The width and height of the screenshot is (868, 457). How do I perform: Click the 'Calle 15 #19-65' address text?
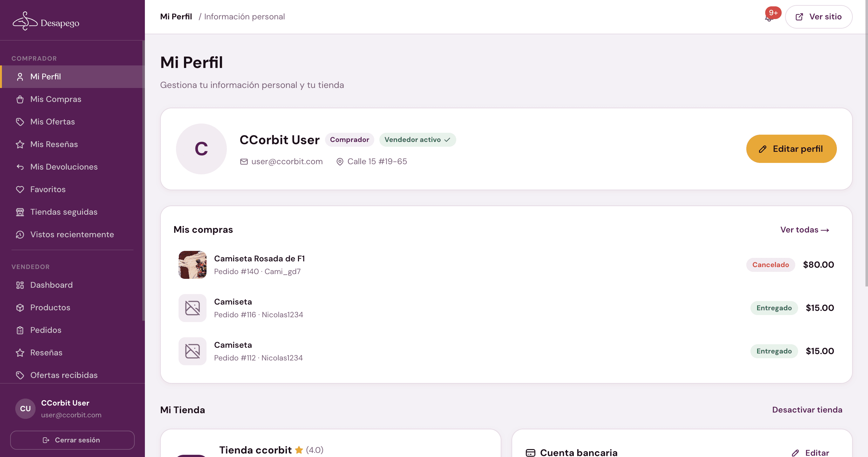pyautogui.click(x=377, y=162)
